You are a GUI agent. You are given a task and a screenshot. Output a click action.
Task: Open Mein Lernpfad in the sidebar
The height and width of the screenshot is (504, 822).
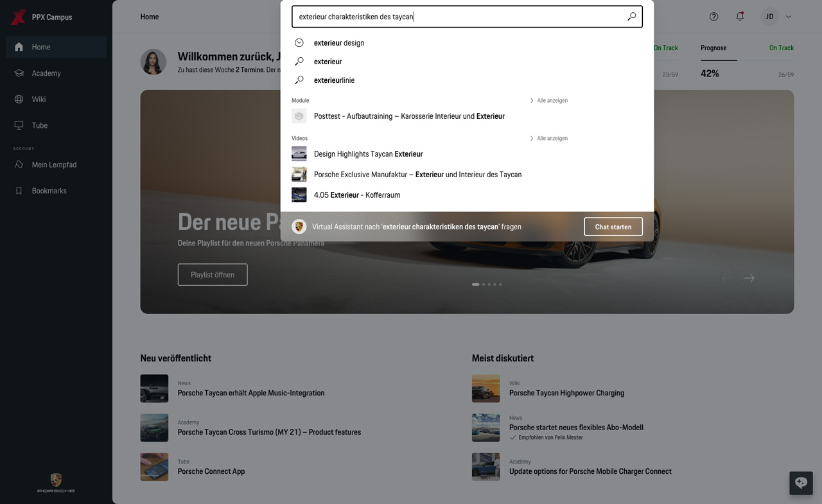coord(57,165)
